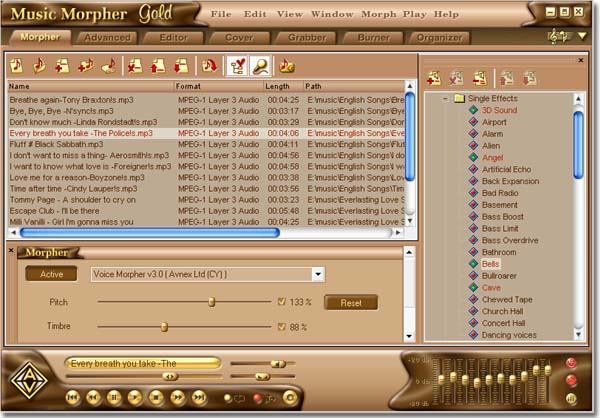
Task: Click the move effect up icon
Action: (x=507, y=78)
